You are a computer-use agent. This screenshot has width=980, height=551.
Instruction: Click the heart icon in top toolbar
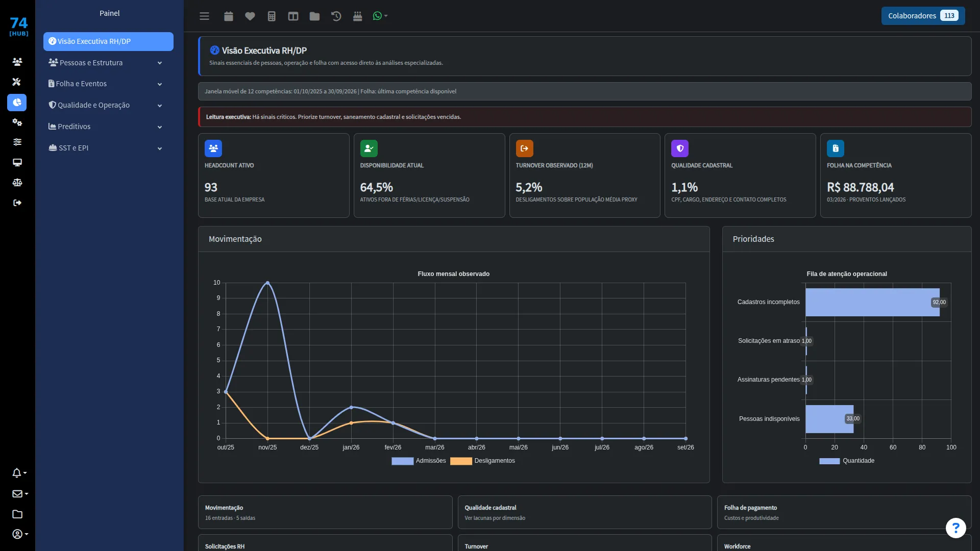(250, 16)
